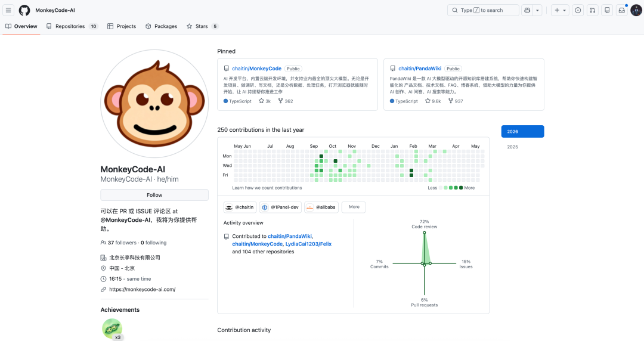Click the 7% Commits label
Viewport: 644px width, 341px height.
379,264
